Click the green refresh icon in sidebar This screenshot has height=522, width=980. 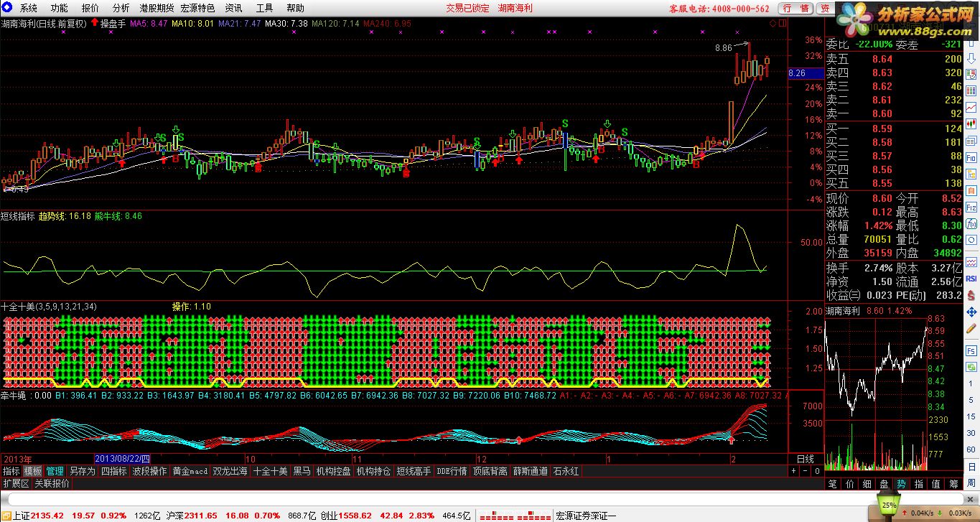(x=971, y=365)
